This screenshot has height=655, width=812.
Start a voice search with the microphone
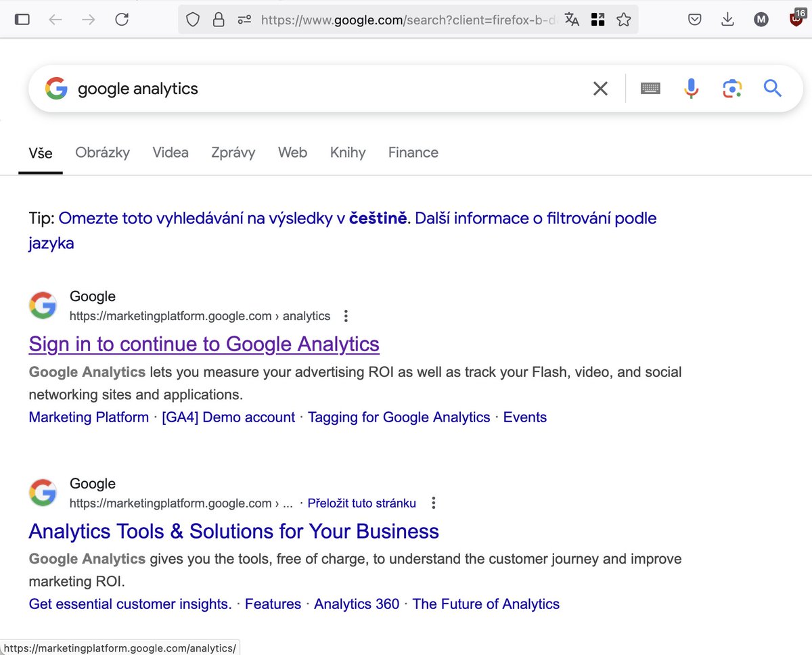(691, 89)
